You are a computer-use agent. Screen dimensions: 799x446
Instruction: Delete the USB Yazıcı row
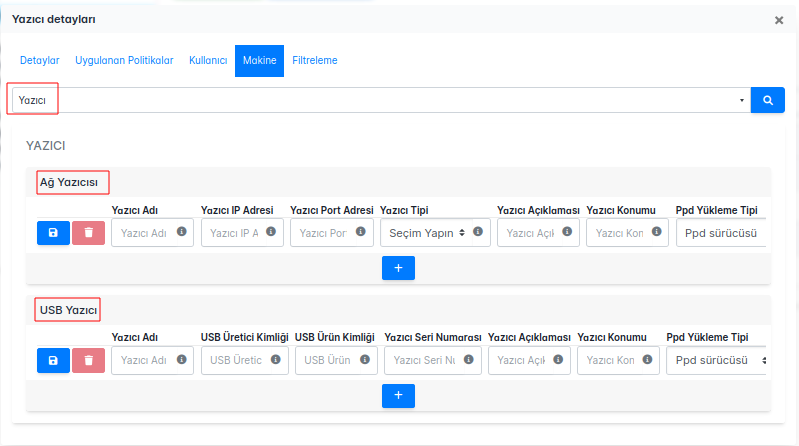coord(89,360)
